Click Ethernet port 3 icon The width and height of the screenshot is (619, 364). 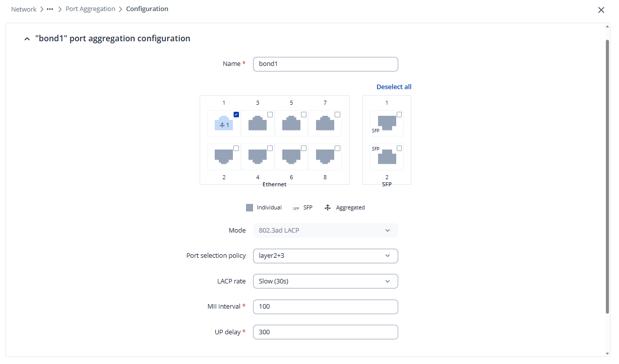258,124
